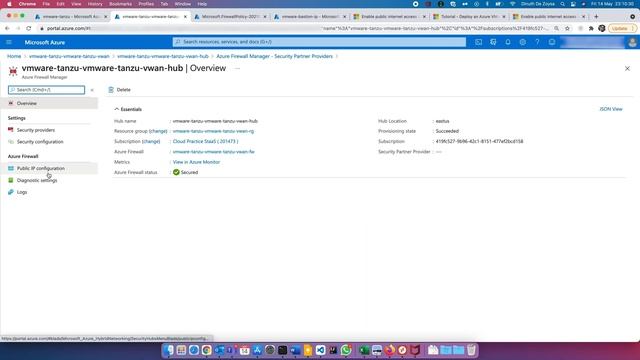Select the eastus hub location value
The width and height of the screenshot is (640, 360).
pos(442,121)
